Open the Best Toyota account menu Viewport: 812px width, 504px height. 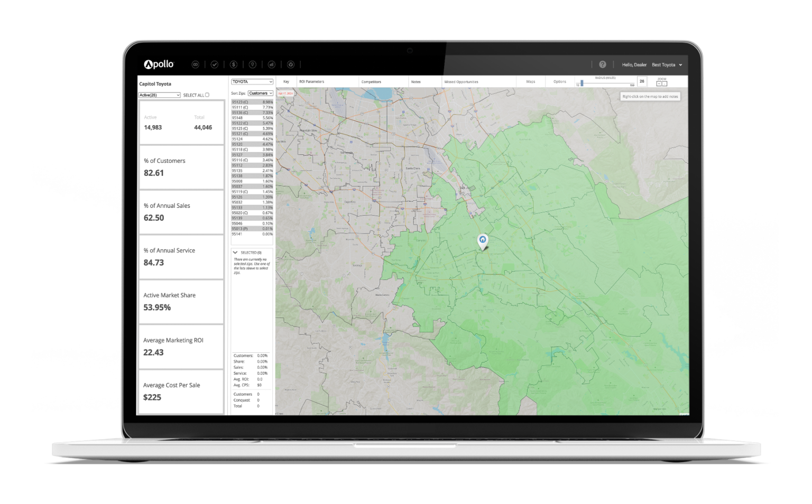(667, 65)
